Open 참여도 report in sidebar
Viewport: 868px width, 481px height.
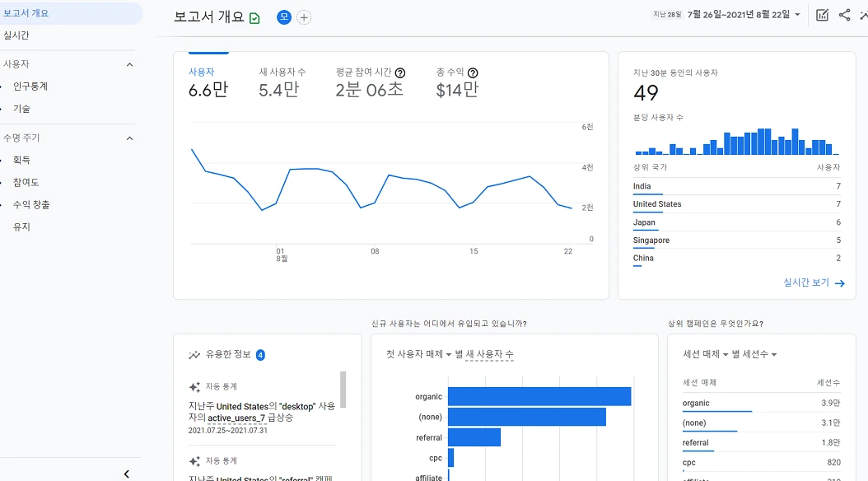pyautogui.click(x=26, y=183)
